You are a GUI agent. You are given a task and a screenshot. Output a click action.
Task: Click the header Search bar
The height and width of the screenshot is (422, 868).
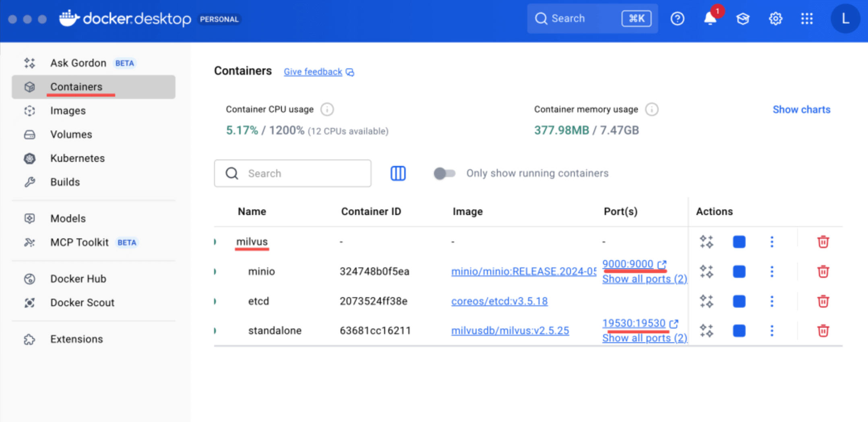(x=593, y=19)
